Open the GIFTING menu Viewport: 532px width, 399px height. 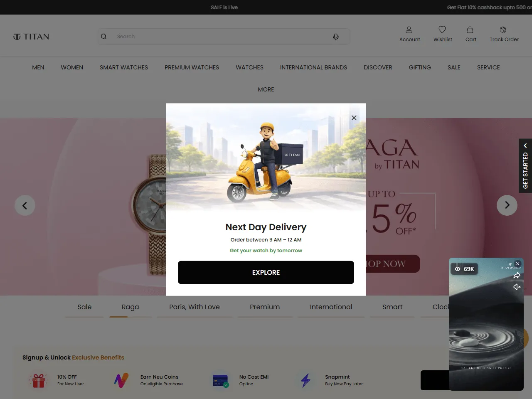pyautogui.click(x=420, y=67)
